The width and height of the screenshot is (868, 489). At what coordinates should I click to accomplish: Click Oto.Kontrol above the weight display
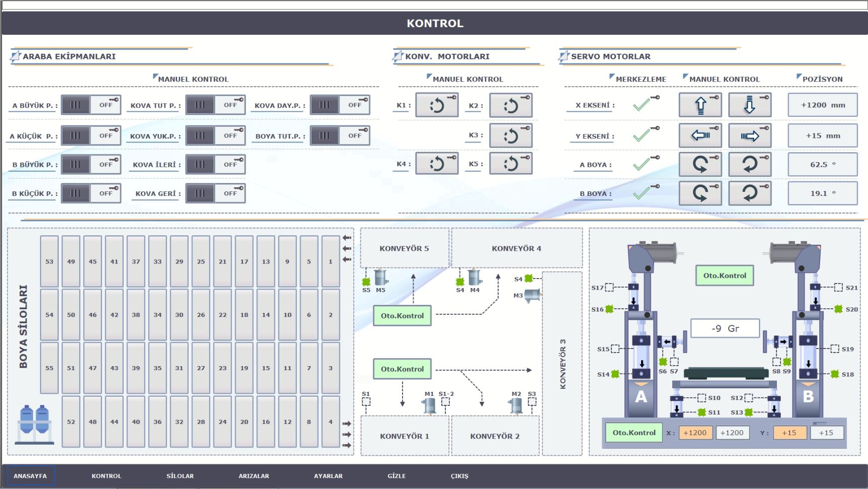click(725, 275)
